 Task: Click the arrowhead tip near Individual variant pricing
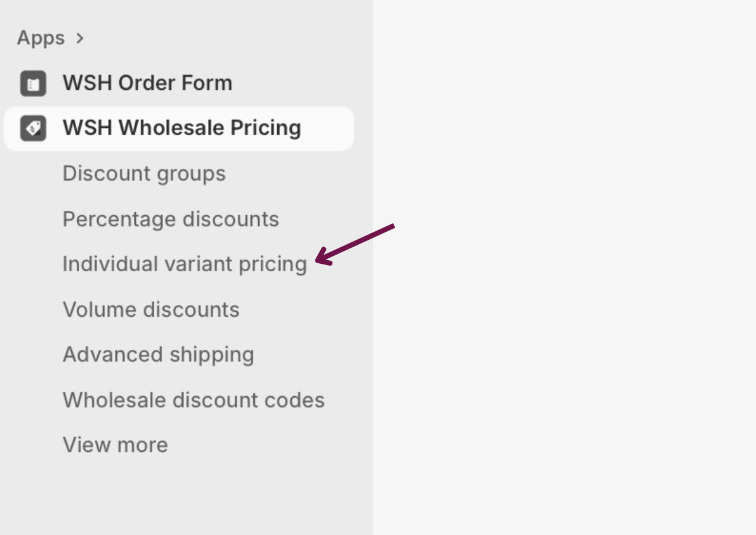[x=318, y=261]
